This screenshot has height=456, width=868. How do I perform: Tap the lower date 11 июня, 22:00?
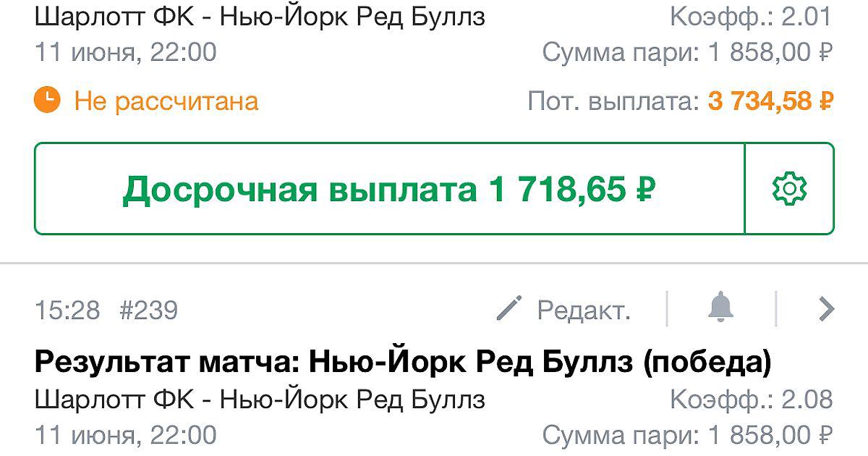[125, 435]
